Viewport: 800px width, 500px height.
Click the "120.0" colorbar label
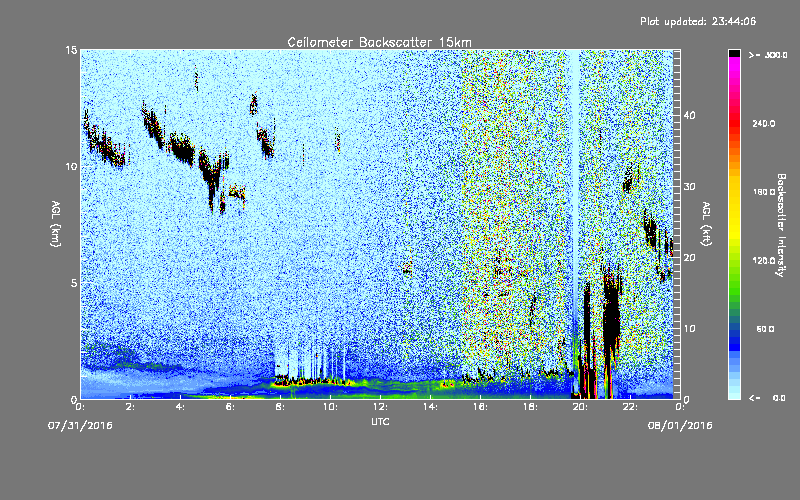click(x=764, y=260)
